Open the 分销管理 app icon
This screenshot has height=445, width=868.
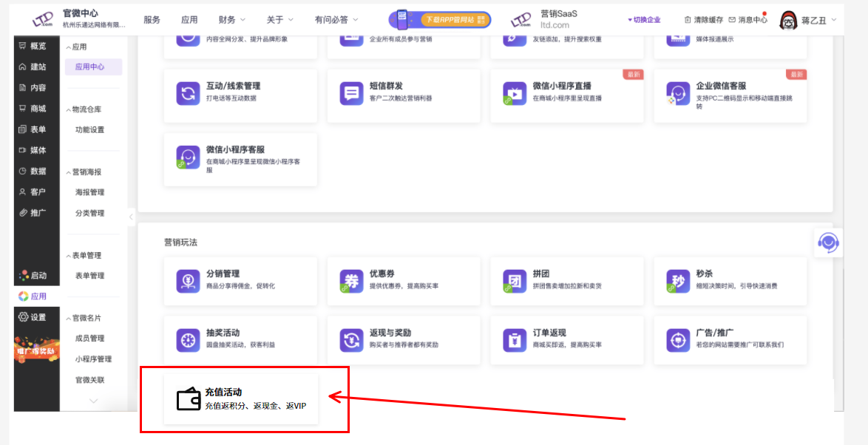tap(188, 281)
